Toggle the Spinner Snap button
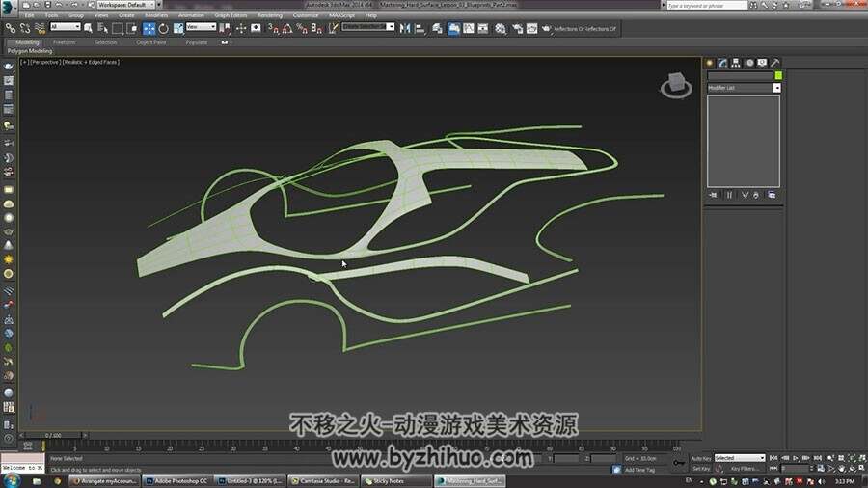The width and height of the screenshot is (868, 488). [316, 28]
